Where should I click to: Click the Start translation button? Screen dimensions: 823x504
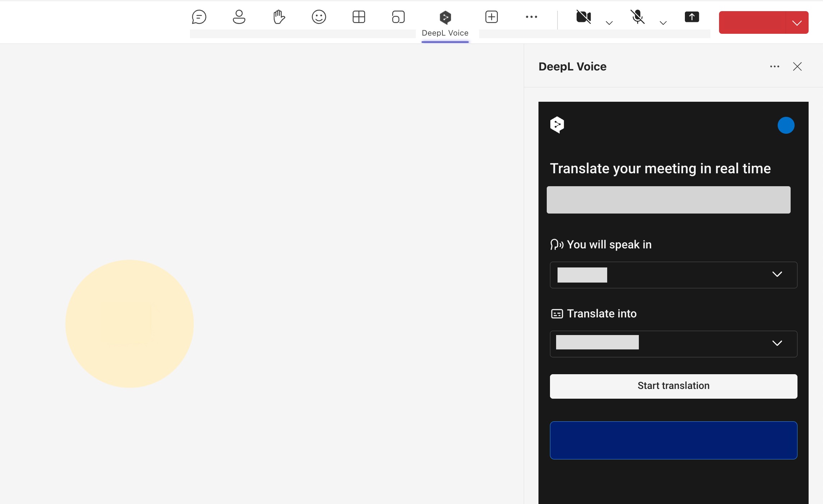pyautogui.click(x=673, y=386)
